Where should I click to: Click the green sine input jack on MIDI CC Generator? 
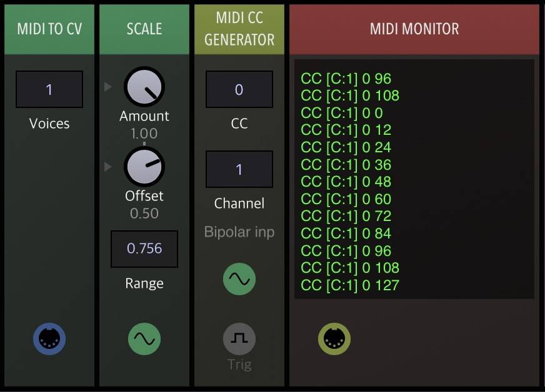tap(239, 279)
